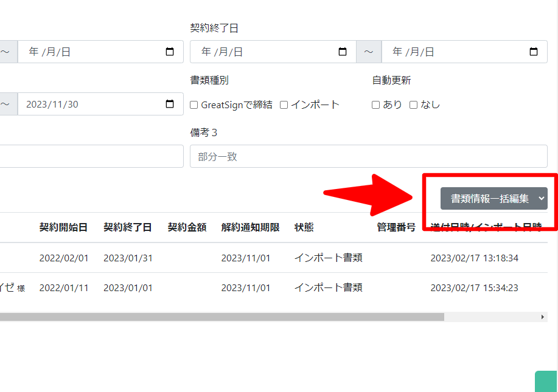Enable the GreatSignで締結 checkbox
This screenshot has height=392, width=558.
[x=194, y=105]
